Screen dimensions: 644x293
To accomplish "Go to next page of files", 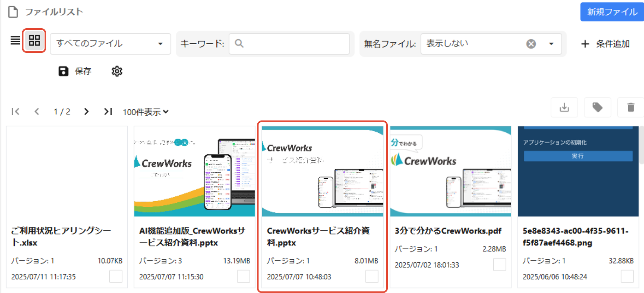I will click(x=86, y=112).
